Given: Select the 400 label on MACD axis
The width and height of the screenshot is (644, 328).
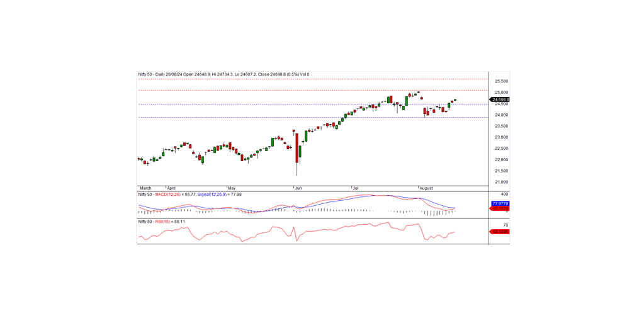Looking at the screenshot, I should click(x=504, y=194).
